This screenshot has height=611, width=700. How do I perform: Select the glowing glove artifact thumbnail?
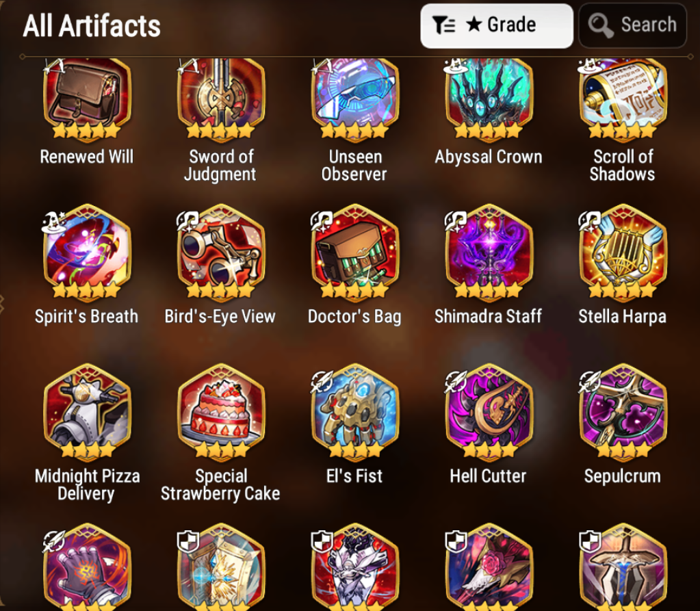tap(87, 567)
